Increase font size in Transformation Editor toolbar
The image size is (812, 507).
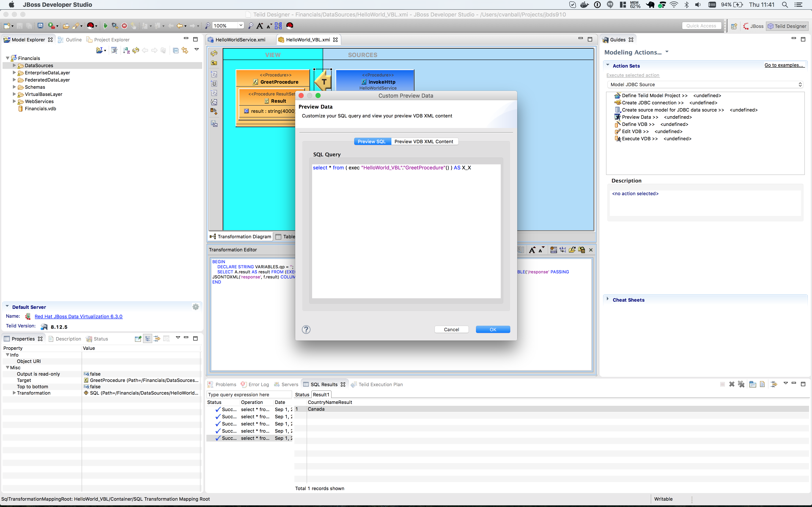(x=532, y=250)
